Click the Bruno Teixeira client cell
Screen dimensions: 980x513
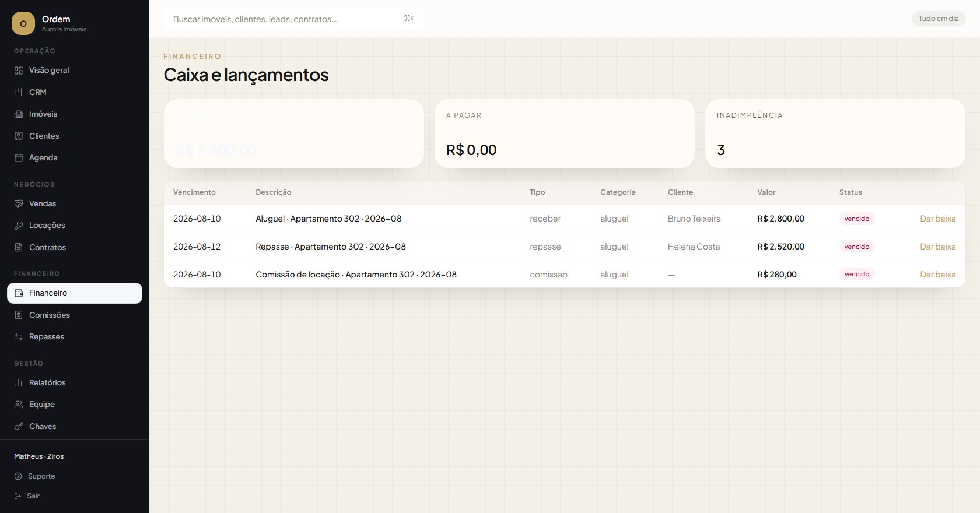(694, 219)
